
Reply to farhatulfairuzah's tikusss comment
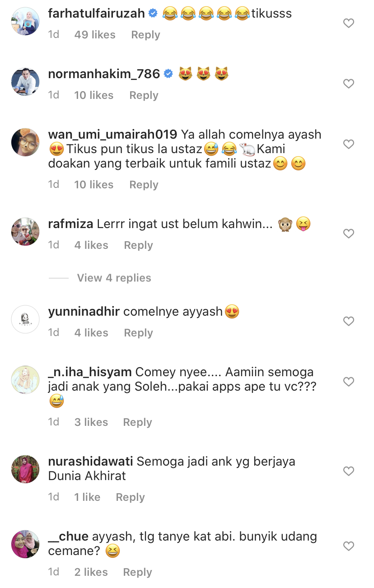pyautogui.click(x=145, y=35)
